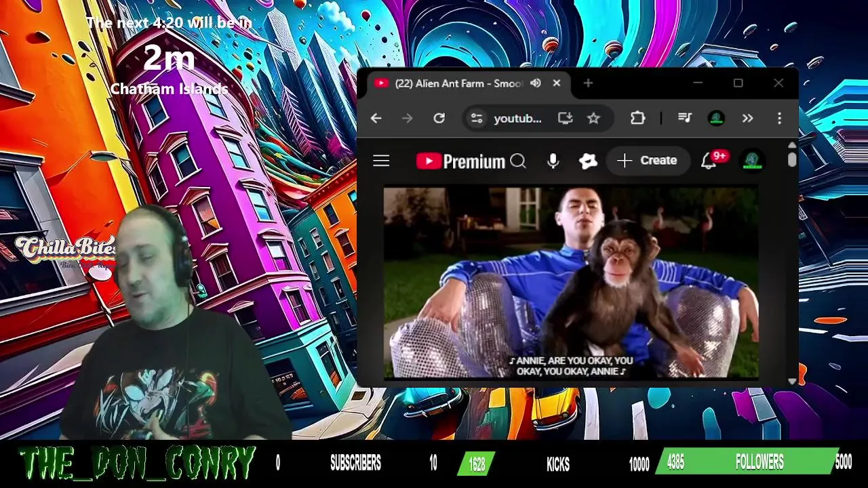This screenshot has width=868, height=488.
Task: Open site information icon beside the URL
Action: pos(477,119)
